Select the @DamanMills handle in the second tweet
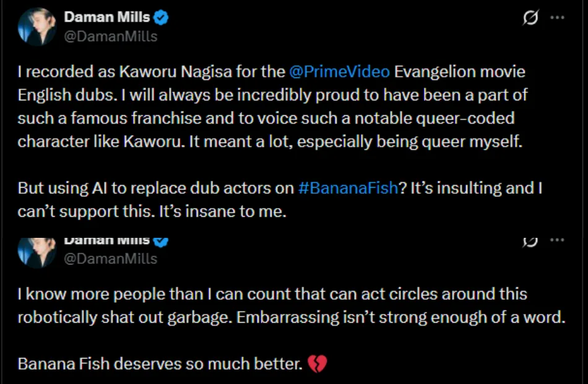 (x=111, y=258)
